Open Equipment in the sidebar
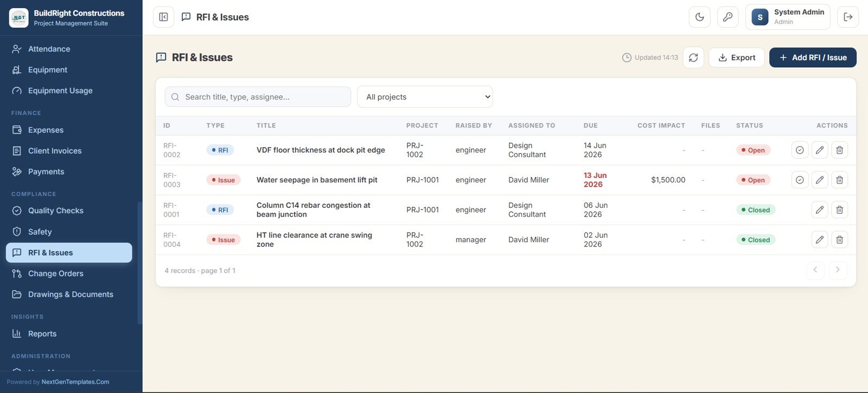Image resolution: width=868 pixels, height=393 pixels. [69, 69]
